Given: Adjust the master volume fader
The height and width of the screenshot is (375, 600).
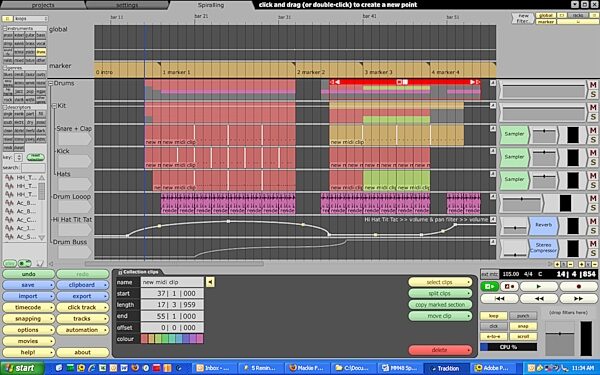Looking at the screenshot, I should (559, 334).
